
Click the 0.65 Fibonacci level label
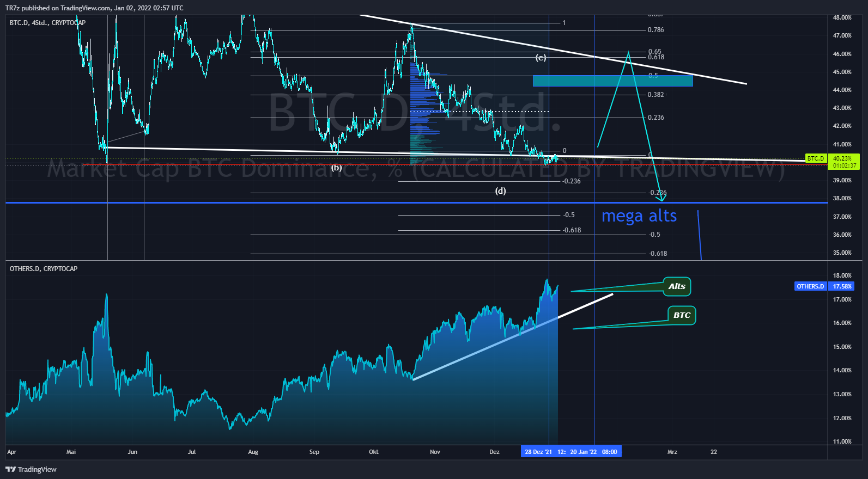pos(654,52)
